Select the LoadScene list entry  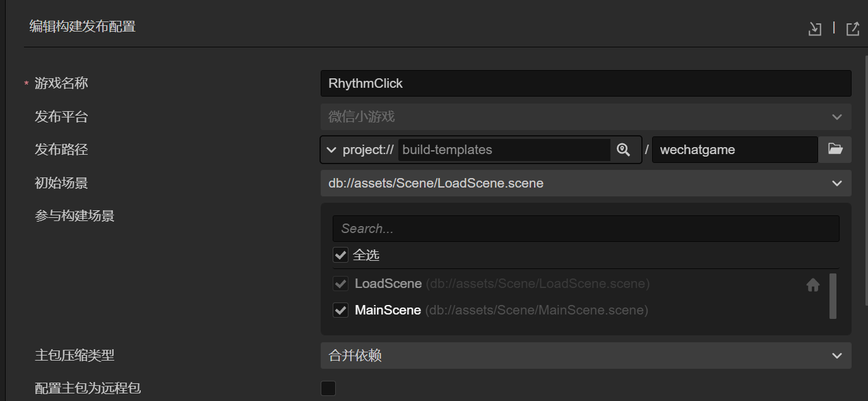point(388,284)
